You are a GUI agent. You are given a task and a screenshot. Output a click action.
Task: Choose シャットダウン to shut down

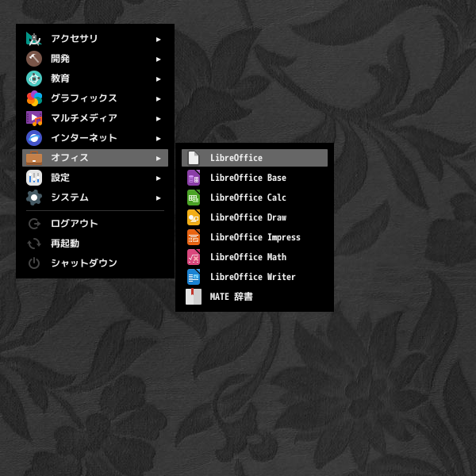click(x=95, y=263)
